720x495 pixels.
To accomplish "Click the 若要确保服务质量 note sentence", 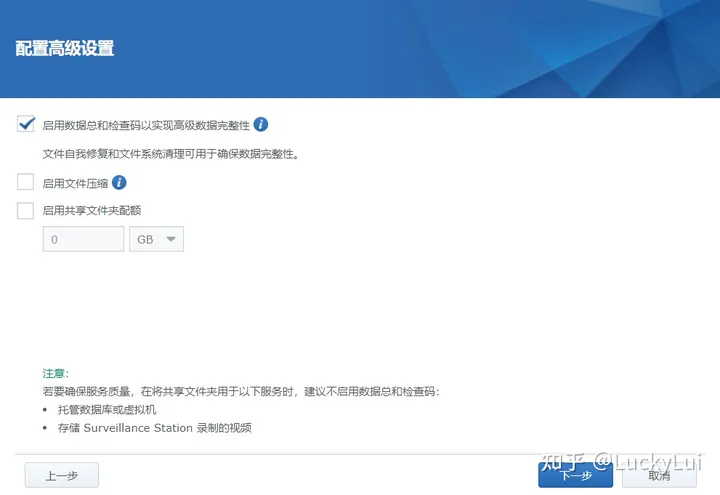I will point(240,391).
